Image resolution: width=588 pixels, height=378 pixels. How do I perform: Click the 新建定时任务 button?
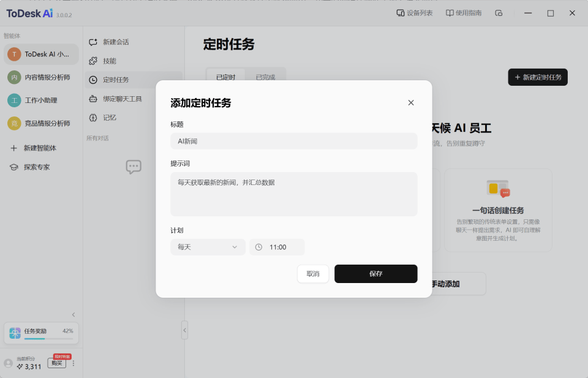[538, 77]
